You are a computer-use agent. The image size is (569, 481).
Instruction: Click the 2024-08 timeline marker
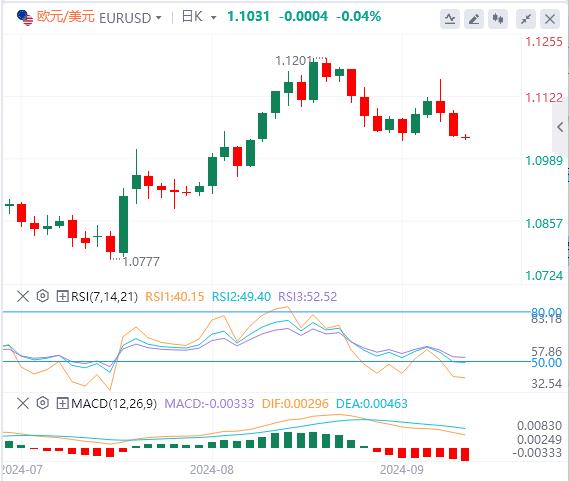coord(212,470)
